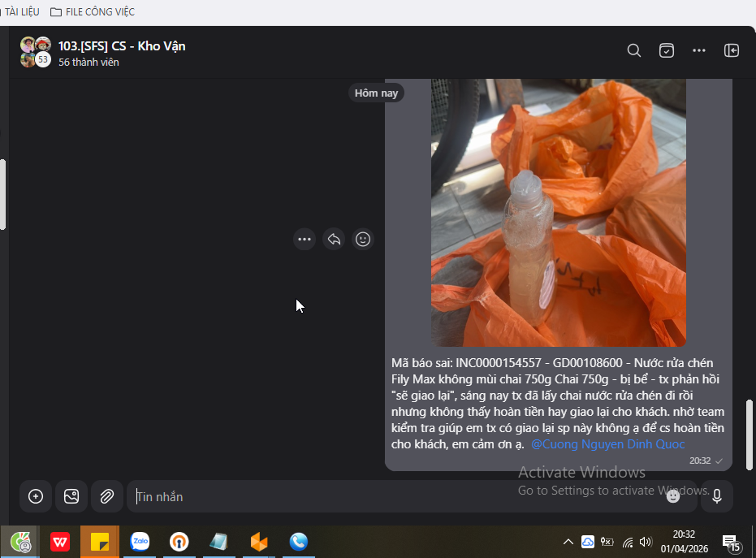Open the notepad app on the taskbar
Screen dimensions: 756x558
(219, 542)
